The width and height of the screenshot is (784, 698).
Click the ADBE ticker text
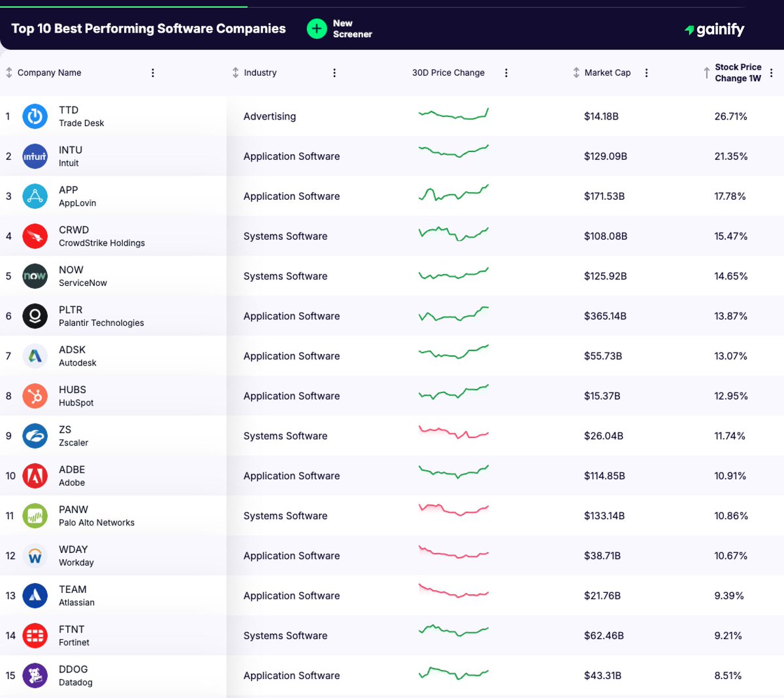point(72,469)
